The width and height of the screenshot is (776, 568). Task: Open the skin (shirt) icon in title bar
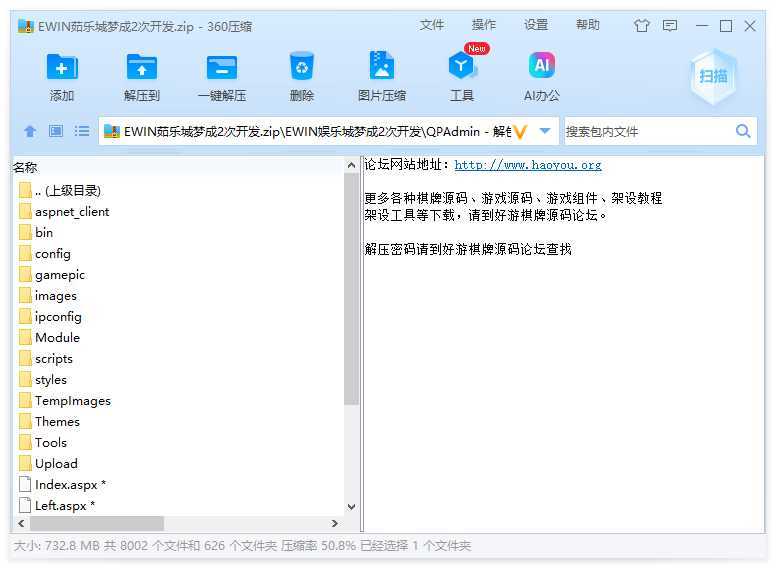(x=642, y=25)
